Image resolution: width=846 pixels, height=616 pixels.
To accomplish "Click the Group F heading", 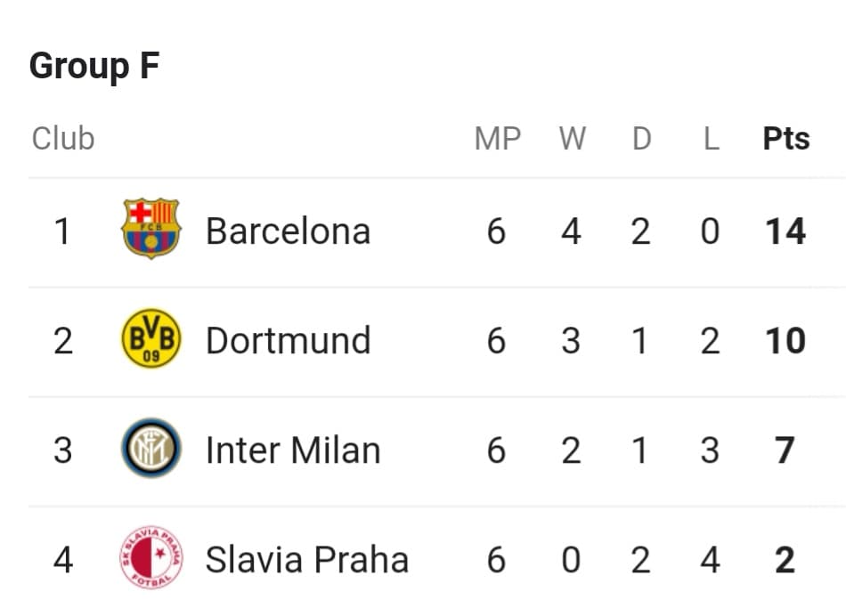I will click(94, 67).
